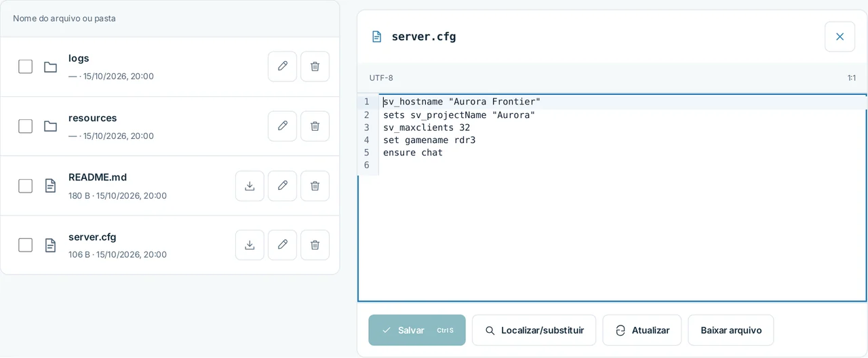Close the server.cfg editor panel
The height and width of the screenshot is (358, 868).
click(840, 37)
